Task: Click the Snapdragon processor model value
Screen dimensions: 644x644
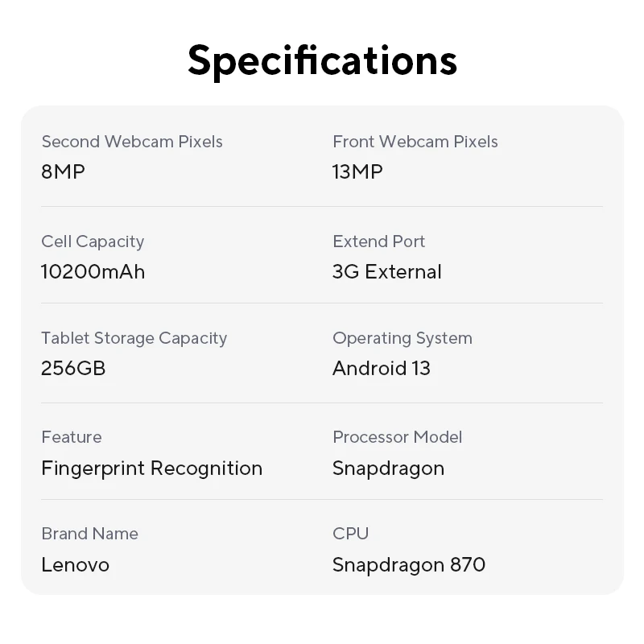Action: pos(389,469)
